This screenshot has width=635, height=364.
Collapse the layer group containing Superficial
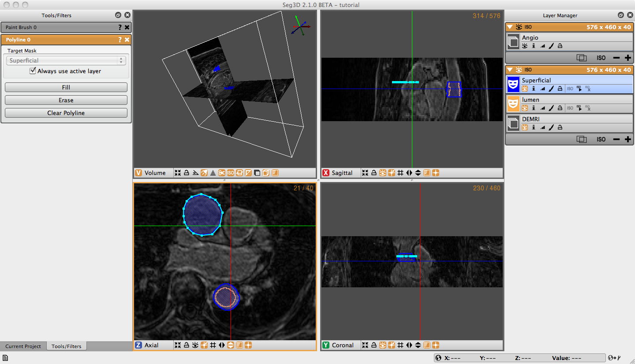click(510, 70)
